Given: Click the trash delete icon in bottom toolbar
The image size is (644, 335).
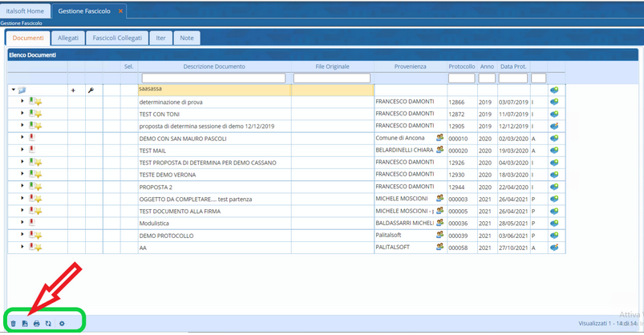Looking at the screenshot, I should tap(13, 323).
